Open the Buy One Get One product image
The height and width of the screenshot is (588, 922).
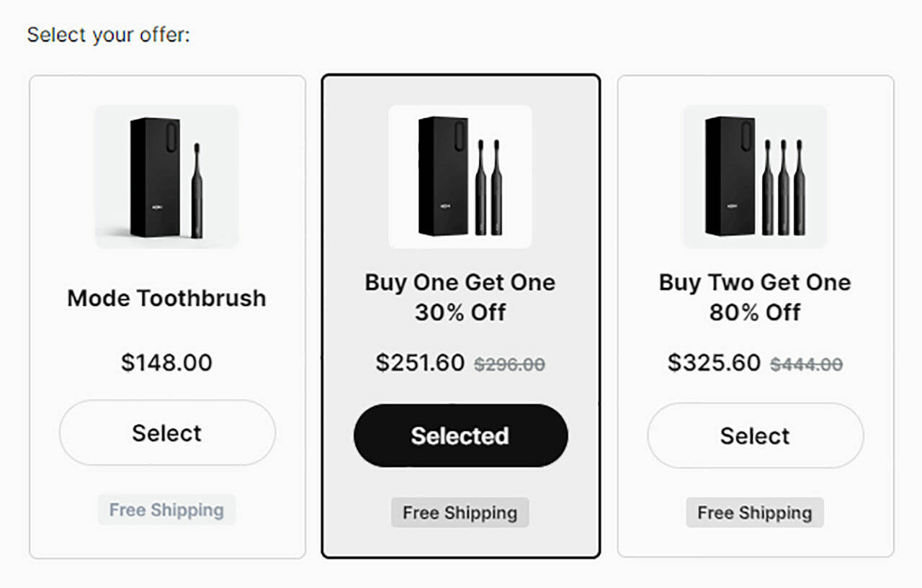460,177
